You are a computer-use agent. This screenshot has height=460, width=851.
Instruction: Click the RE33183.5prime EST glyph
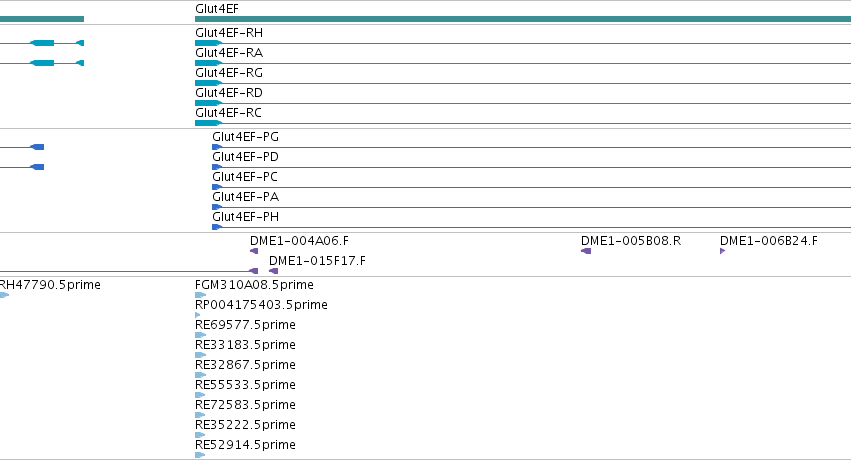pos(200,355)
